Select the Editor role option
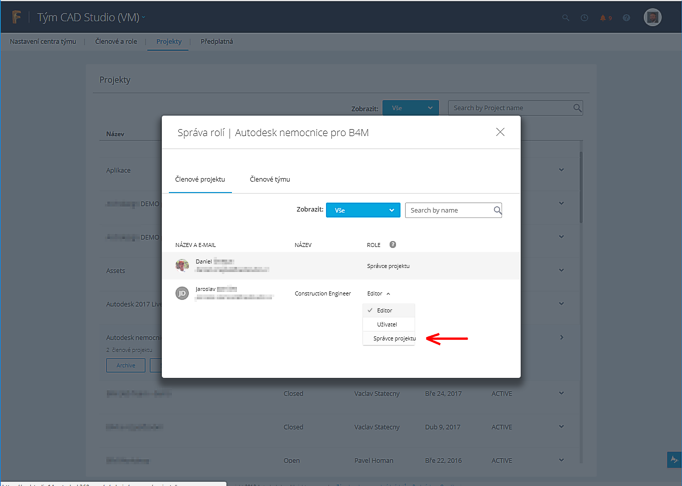 385,311
